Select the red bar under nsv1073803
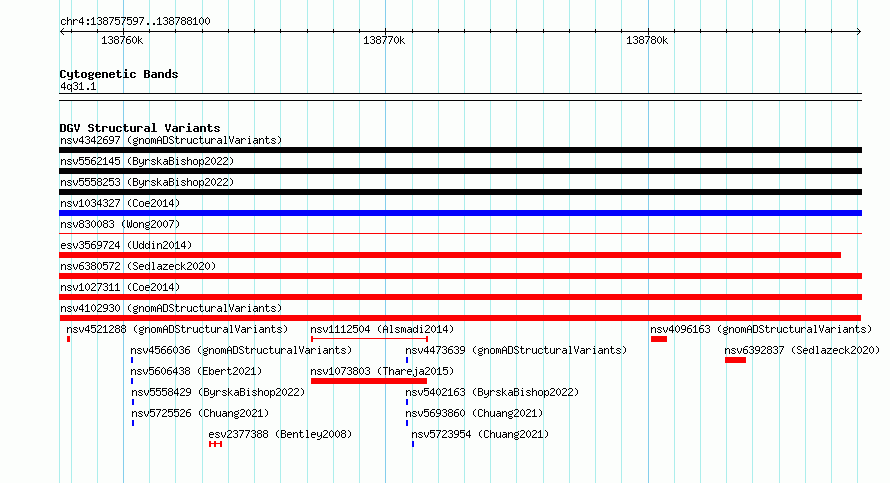Image resolution: width=890 pixels, height=483 pixels. click(369, 381)
